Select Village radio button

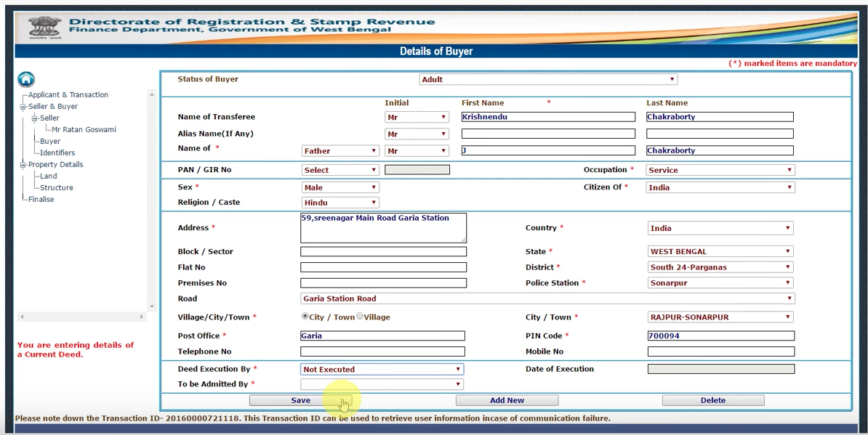pos(360,316)
